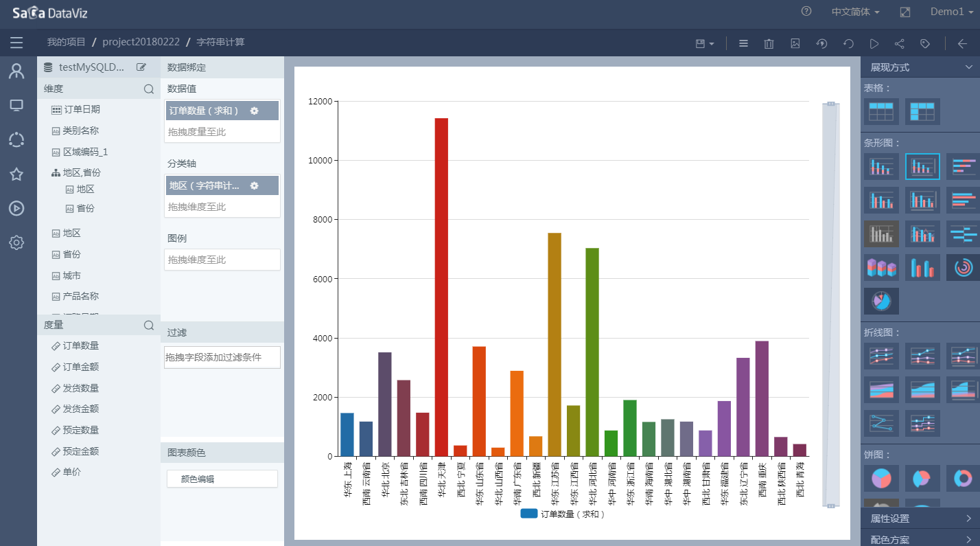
Task: Select the 单价 measure
Action: [x=66, y=472]
